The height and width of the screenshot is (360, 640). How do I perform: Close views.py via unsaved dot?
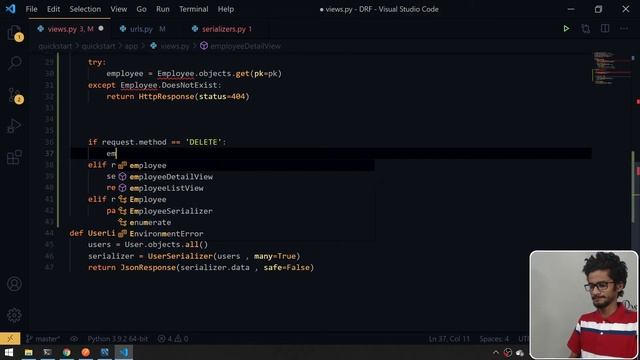pos(101,29)
